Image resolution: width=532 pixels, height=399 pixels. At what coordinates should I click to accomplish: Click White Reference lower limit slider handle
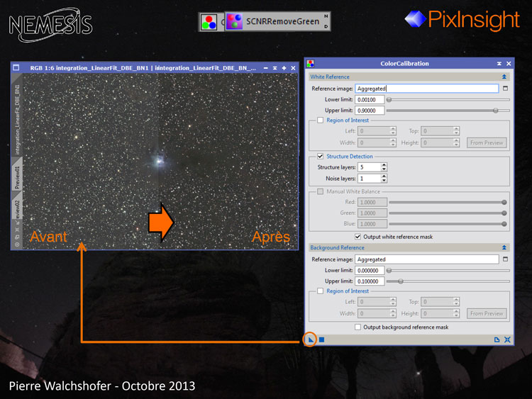389,100
